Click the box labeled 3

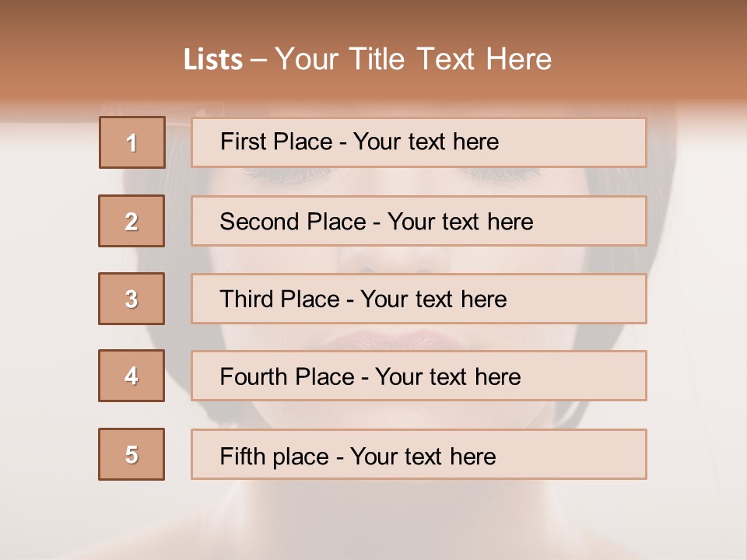[132, 299]
